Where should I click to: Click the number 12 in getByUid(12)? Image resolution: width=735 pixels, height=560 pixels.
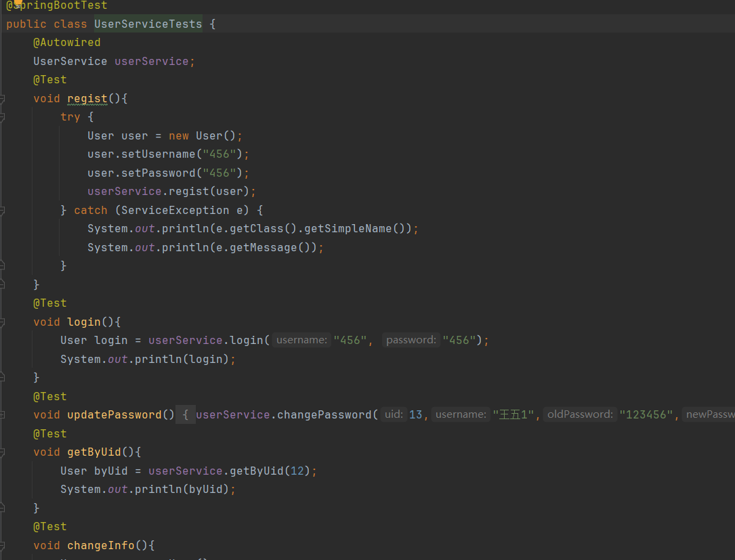click(297, 471)
